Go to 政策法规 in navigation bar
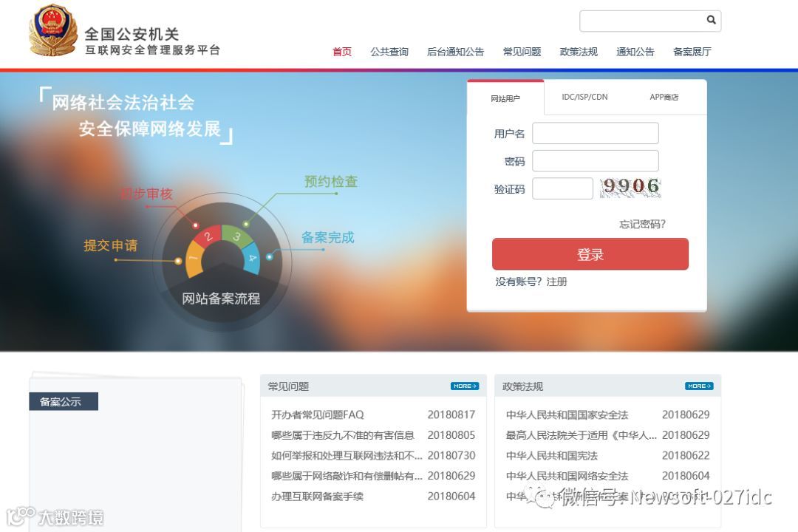The height and width of the screenshot is (532, 798). (578, 52)
